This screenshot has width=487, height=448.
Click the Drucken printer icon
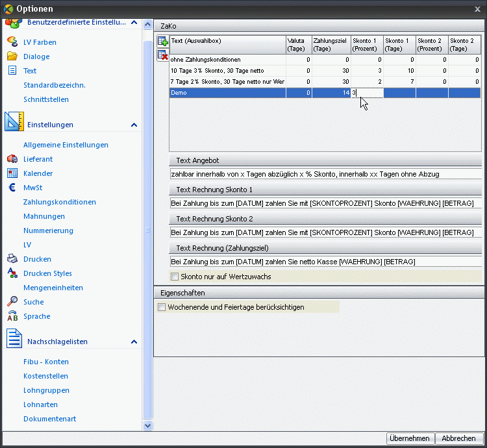12,258
